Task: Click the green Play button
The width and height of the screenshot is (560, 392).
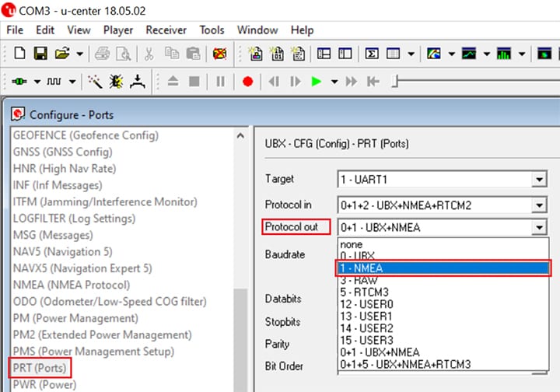Action: 316,82
